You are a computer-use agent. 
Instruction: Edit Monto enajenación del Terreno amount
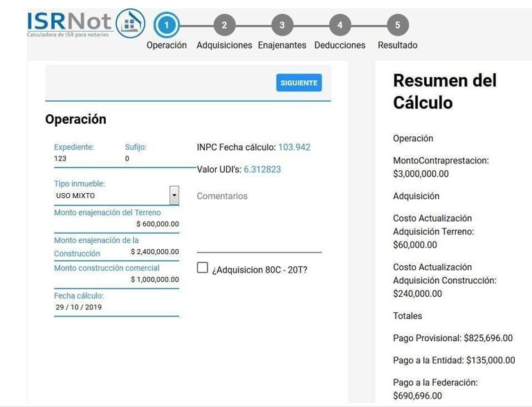(158, 224)
